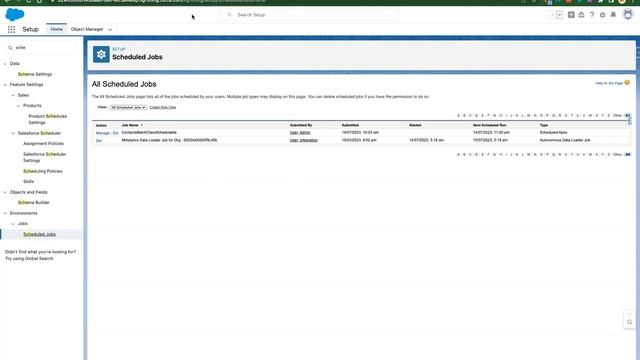Open the App Launcher grid icon
The image size is (640, 360).
pos(11,29)
